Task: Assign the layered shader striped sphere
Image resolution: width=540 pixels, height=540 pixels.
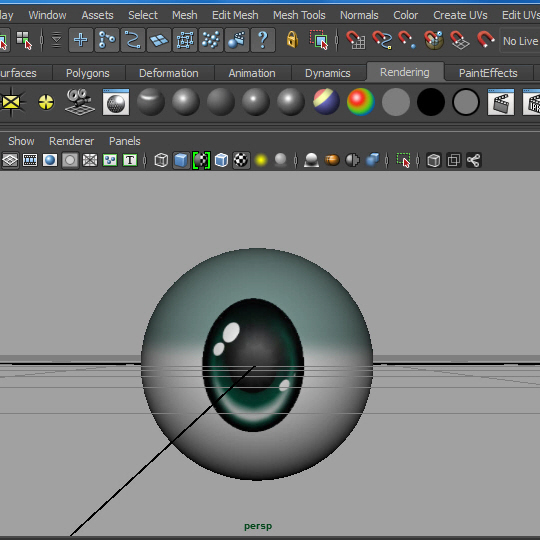Action: [326, 102]
